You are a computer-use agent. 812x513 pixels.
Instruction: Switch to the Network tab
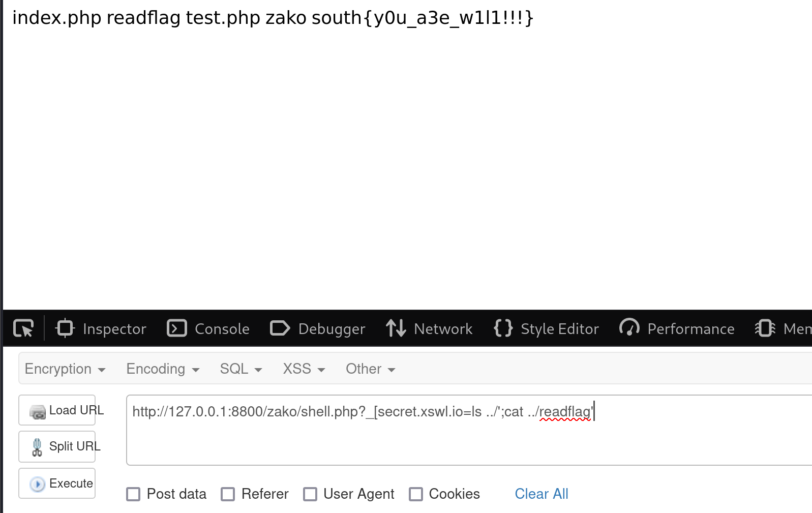coord(429,328)
